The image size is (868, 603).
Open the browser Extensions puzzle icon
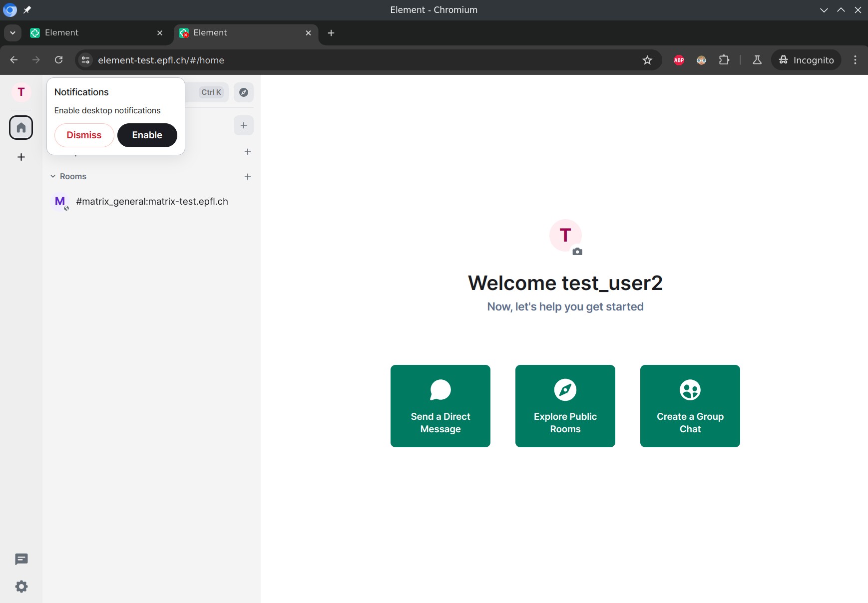pos(724,60)
